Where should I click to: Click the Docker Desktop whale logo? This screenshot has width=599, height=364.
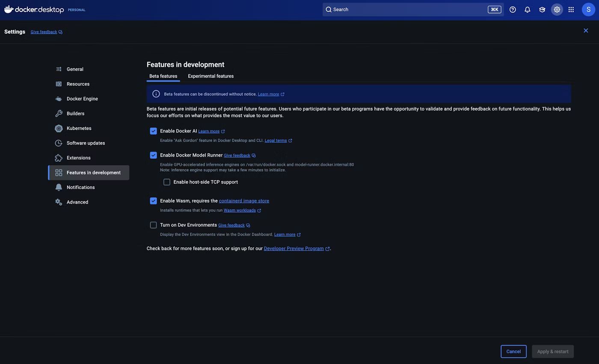tap(9, 9)
